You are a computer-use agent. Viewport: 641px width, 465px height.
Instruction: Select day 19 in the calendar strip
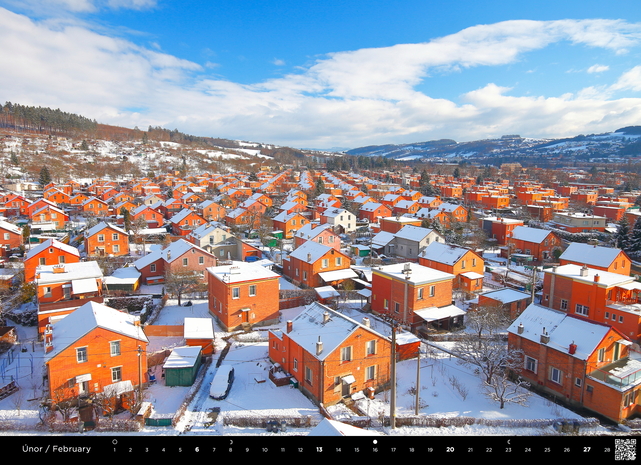430,450
